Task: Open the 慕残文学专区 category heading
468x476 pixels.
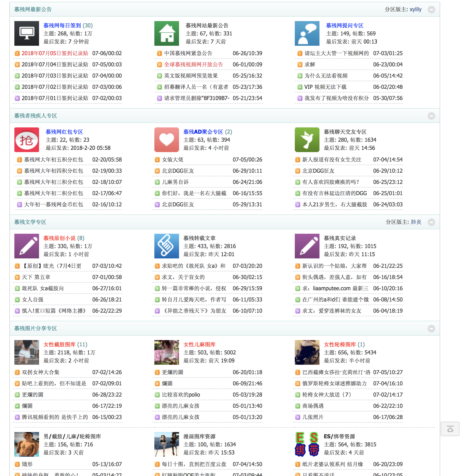Action: pos(30,222)
